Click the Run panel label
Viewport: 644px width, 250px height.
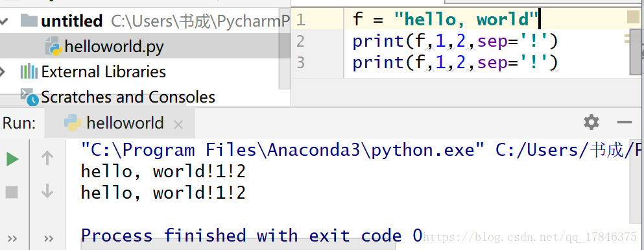(19, 123)
